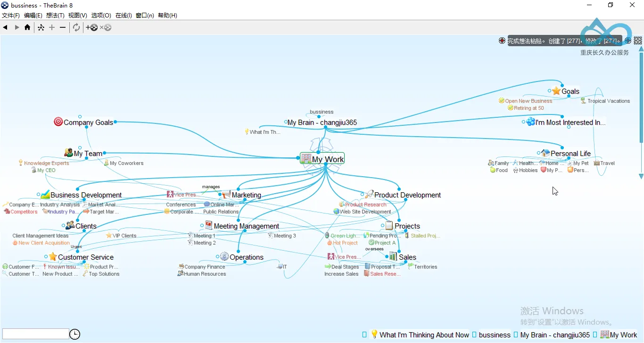
Task: Click the Retiring at 50 thought
Action: coord(526,108)
